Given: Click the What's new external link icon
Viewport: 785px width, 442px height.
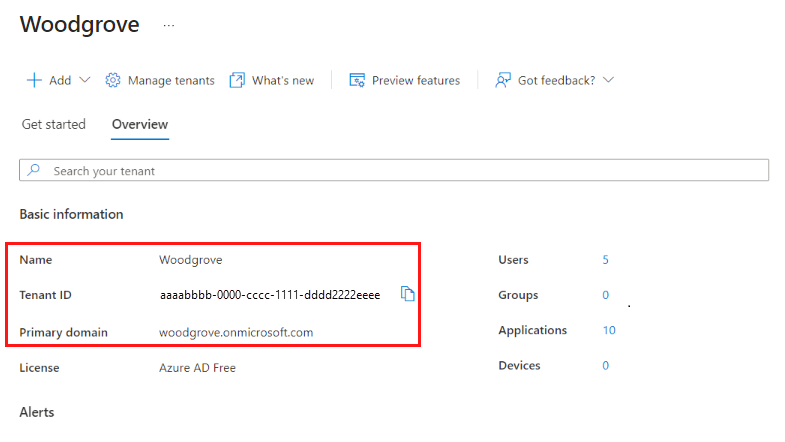Looking at the screenshot, I should point(237,80).
